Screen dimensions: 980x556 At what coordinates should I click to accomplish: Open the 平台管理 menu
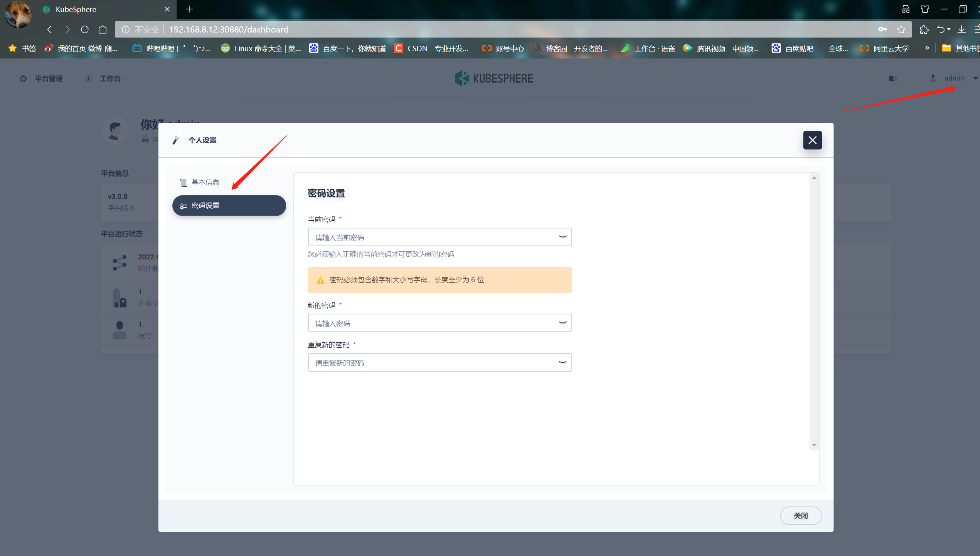point(41,79)
